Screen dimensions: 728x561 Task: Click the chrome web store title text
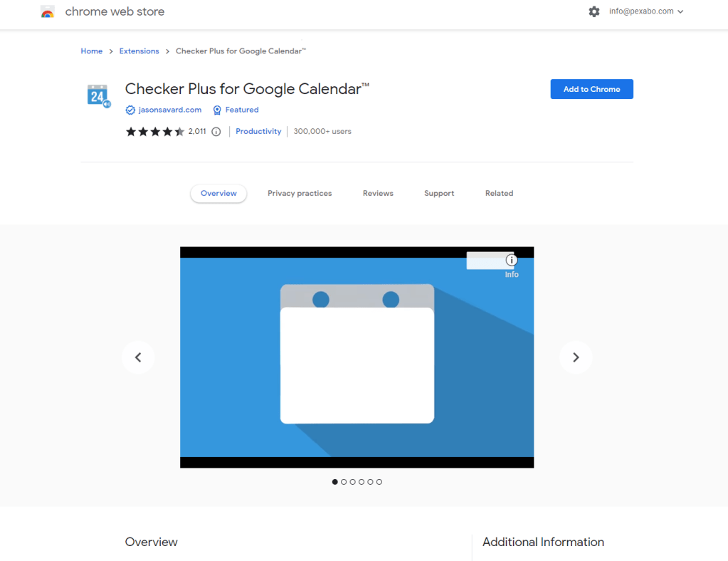115,11
